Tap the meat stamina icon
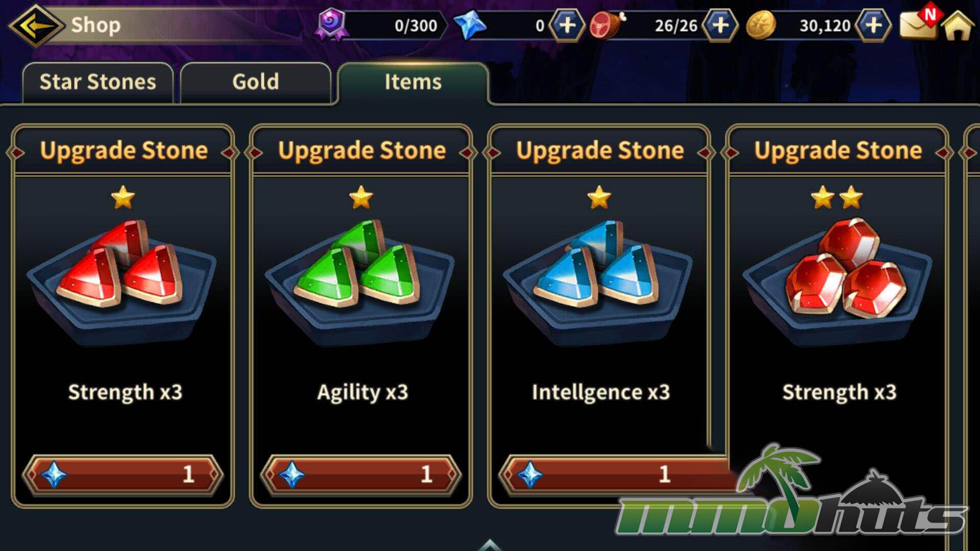The width and height of the screenshot is (980, 551). point(607,24)
